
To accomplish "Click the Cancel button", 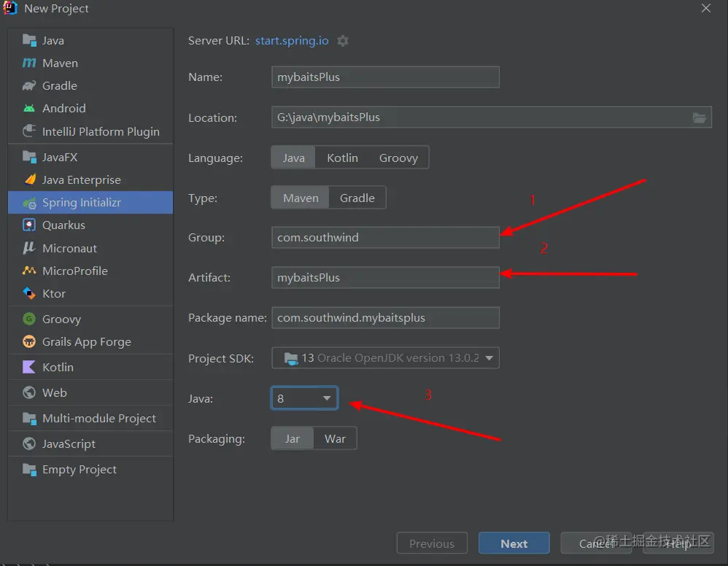I will pos(596,543).
